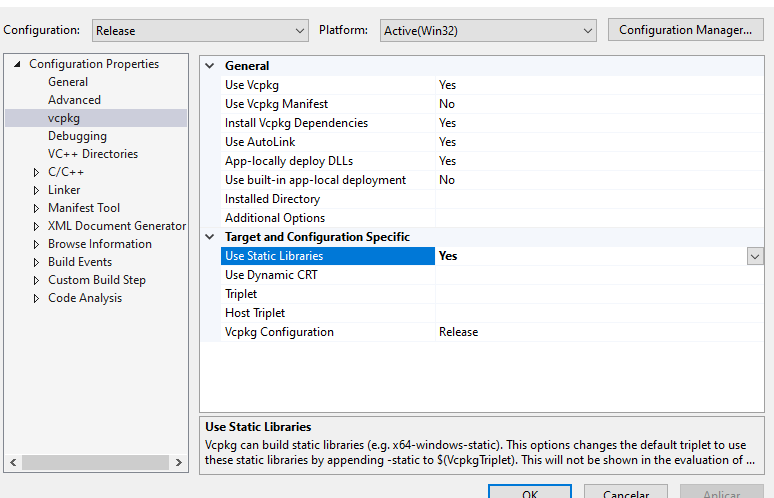Open the Platform dropdown showing Active(Win32)
This screenshot has height=498, width=774.
point(488,31)
